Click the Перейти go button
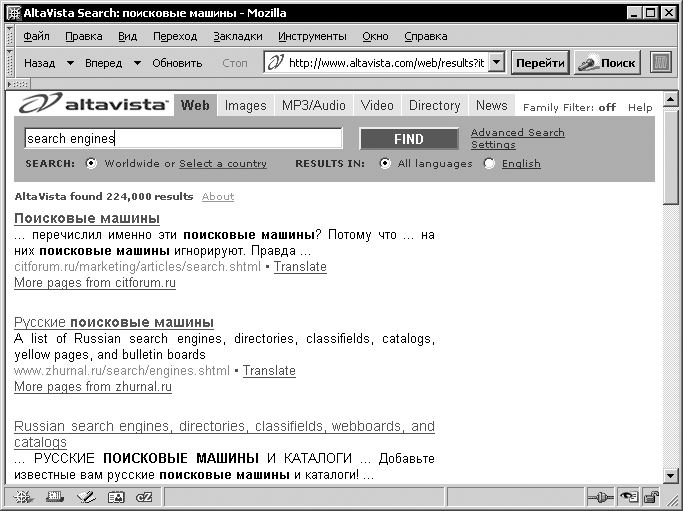 tap(540, 63)
